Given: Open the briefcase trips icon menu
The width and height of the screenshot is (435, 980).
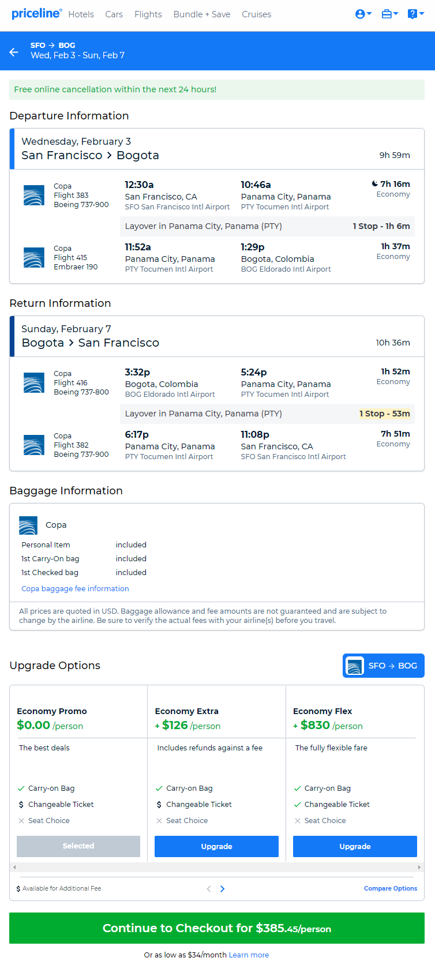Looking at the screenshot, I should [x=390, y=14].
